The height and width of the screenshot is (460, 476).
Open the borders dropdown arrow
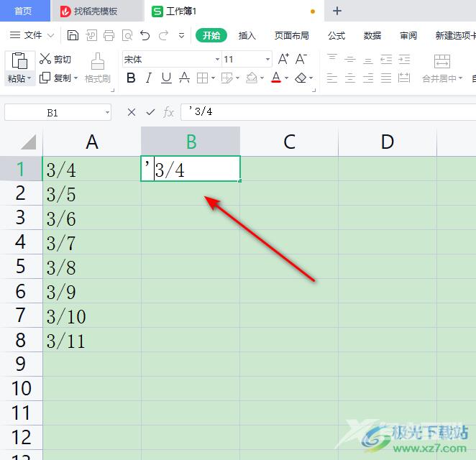[213, 78]
